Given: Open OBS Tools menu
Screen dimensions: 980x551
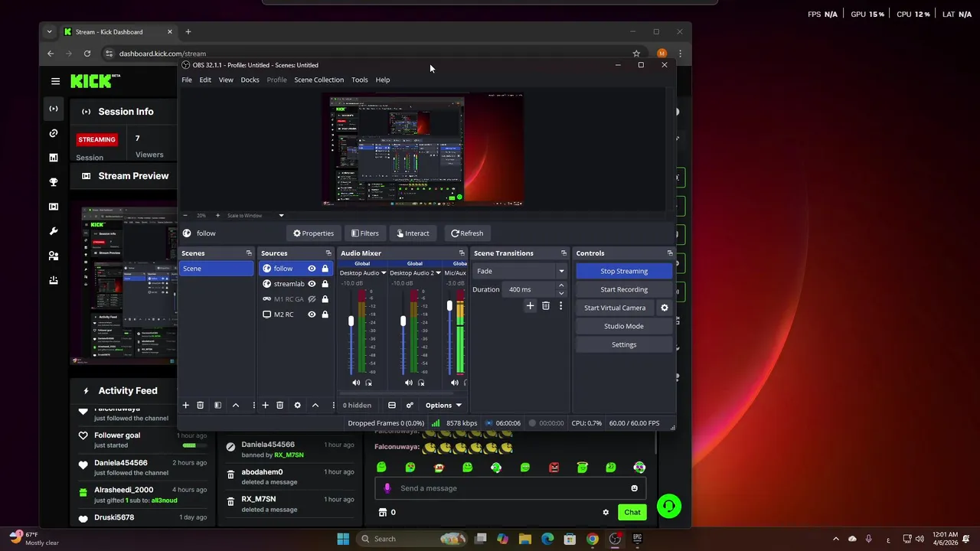Looking at the screenshot, I should coord(359,80).
